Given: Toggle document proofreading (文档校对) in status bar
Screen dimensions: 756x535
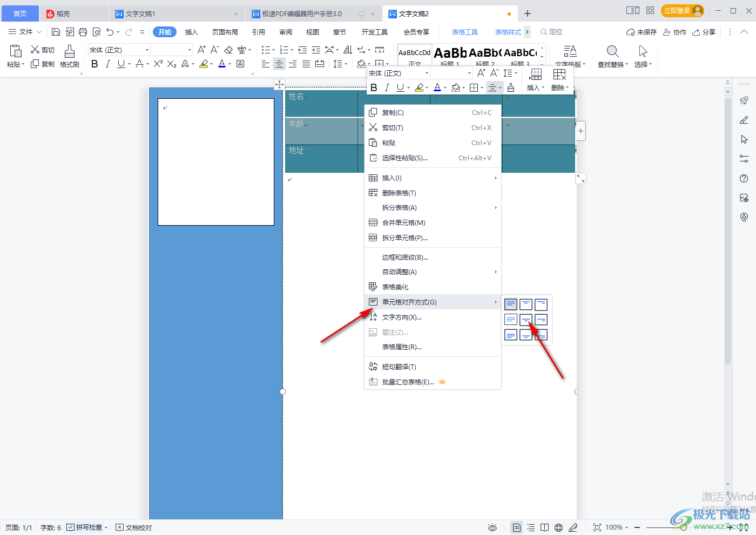Looking at the screenshot, I should 134,527.
